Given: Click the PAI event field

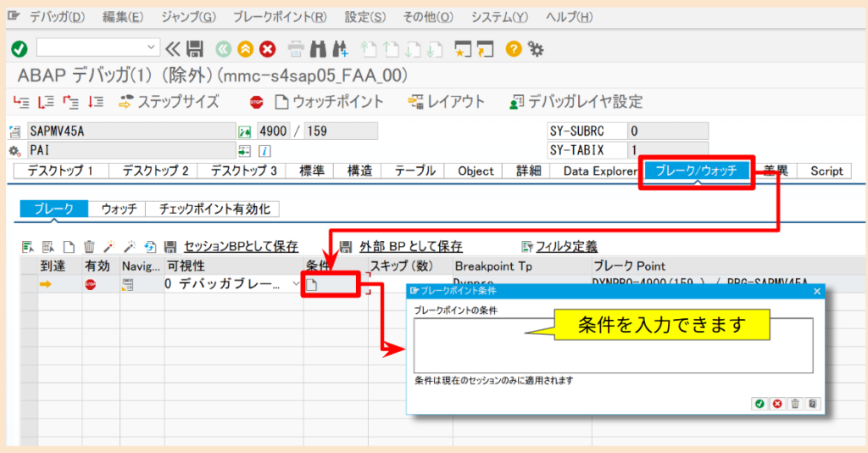Looking at the screenshot, I should pyautogui.click(x=131, y=150).
